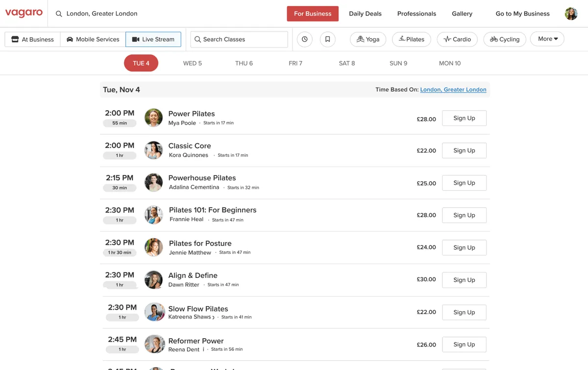The image size is (588, 370).
Task: Open the Pilates 101: For Beginners title
Action: point(213,210)
